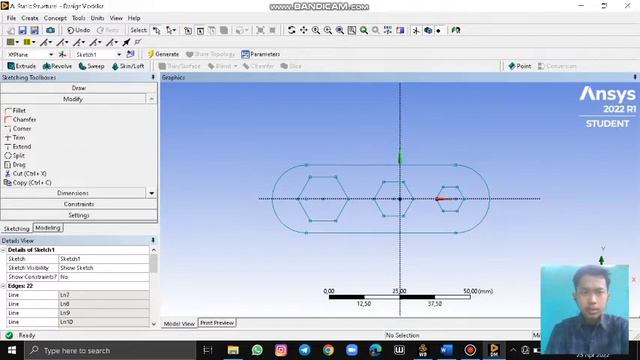Click taskbar search box

(x=110, y=351)
